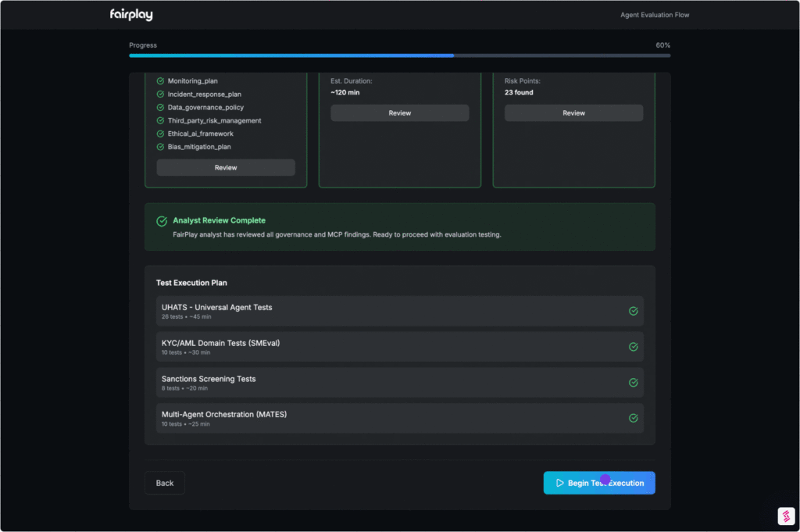Go back using the Back button

(165, 483)
